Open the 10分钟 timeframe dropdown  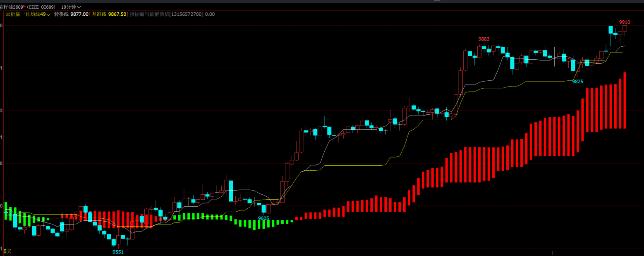click(x=71, y=7)
